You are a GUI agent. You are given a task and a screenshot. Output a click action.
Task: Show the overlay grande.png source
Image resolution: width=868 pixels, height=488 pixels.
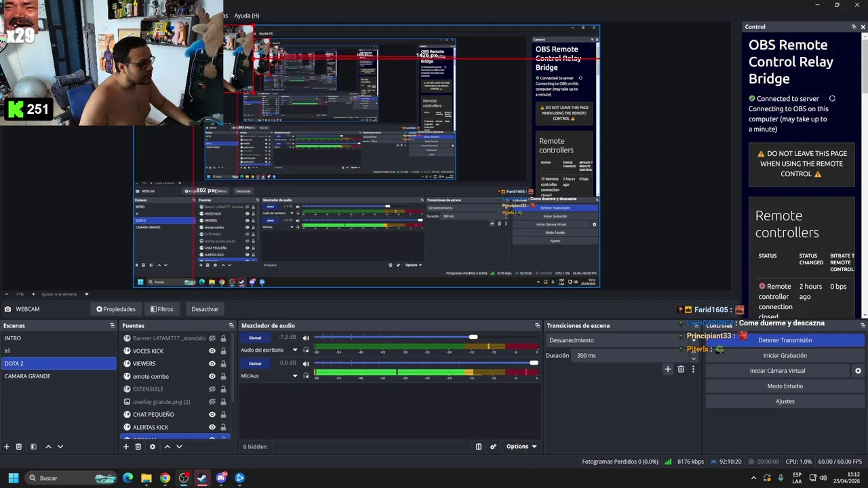pyautogui.click(x=212, y=402)
